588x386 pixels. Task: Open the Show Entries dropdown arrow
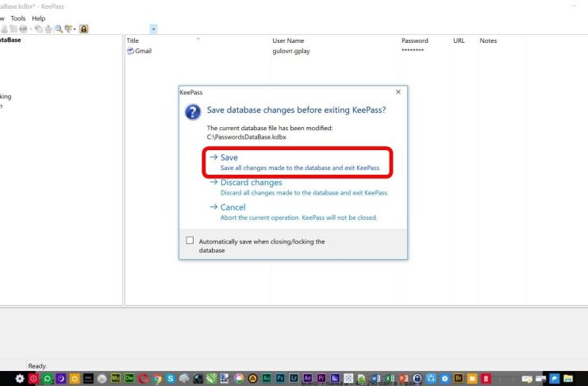[x=75, y=29]
